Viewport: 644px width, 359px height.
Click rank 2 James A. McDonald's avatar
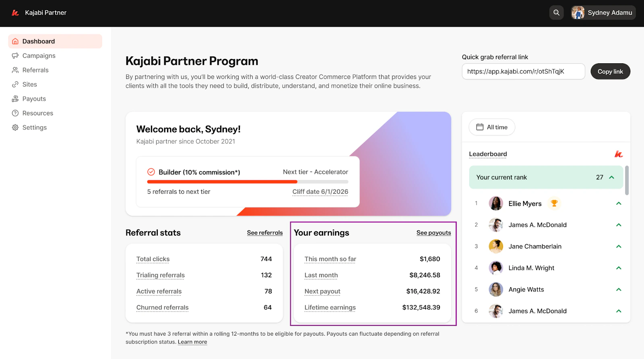[x=496, y=225]
